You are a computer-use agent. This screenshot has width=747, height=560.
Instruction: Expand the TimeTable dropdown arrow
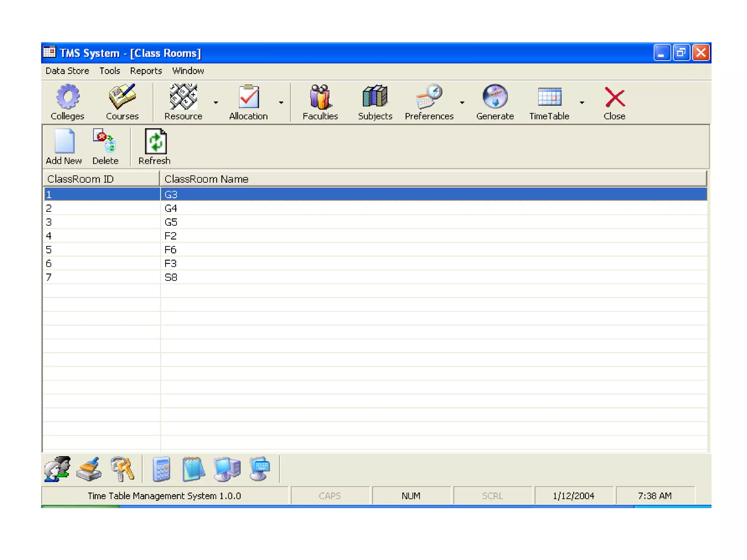pyautogui.click(x=582, y=103)
